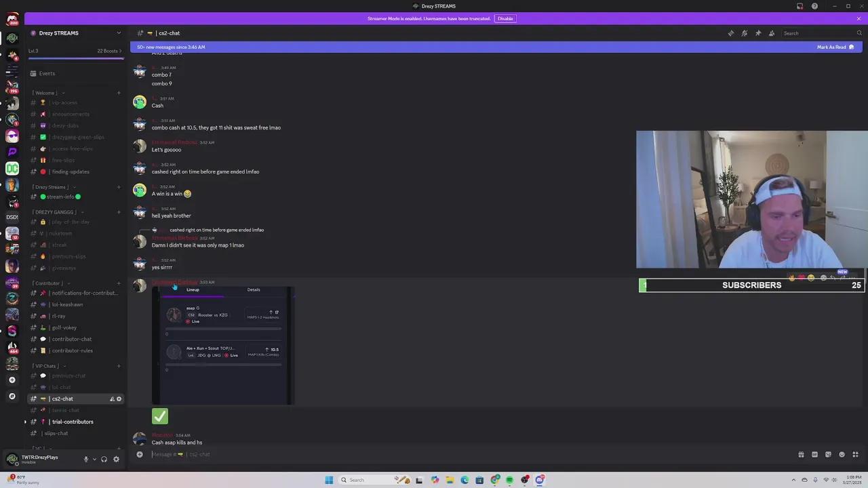The image size is (868, 488).
Task: Open the Events section
Action: point(76,73)
